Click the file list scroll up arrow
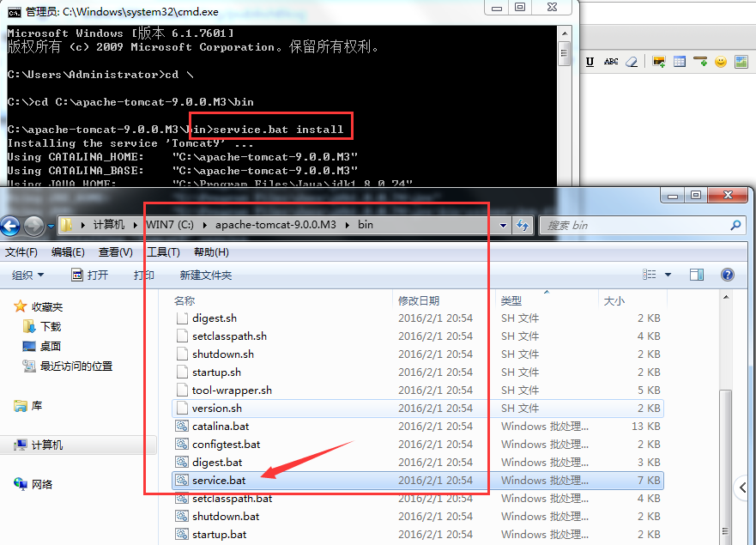 click(x=726, y=297)
